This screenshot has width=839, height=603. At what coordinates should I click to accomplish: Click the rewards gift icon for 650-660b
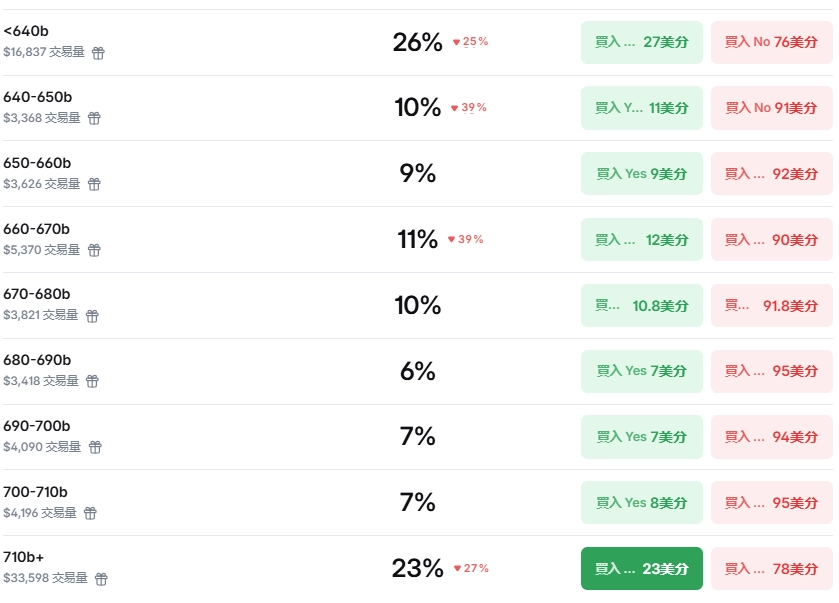94,185
